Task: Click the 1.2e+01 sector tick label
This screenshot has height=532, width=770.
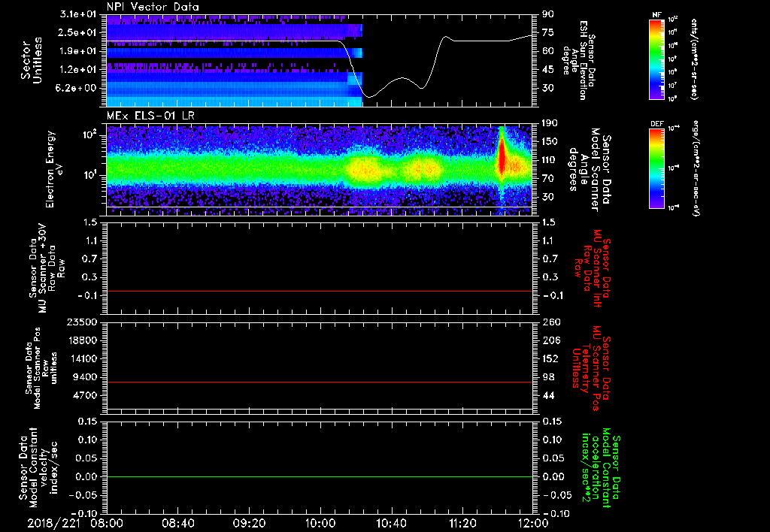Action: click(x=78, y=70)
